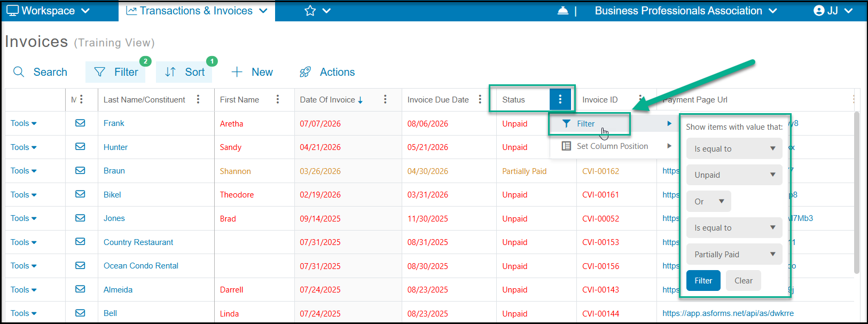Viewport: 868px width, 324px height.
Task: Expand Tools menu in Bell row
Action: [24, 313]
